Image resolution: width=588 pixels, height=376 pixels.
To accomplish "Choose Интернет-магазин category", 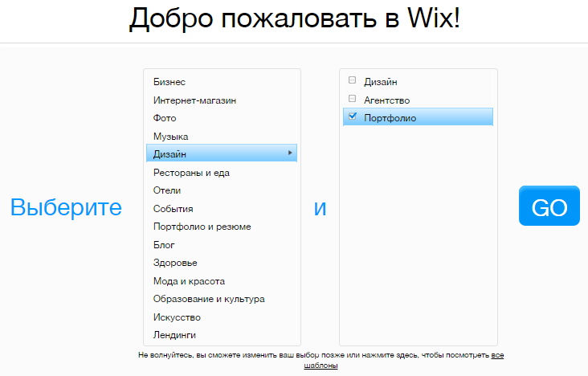I will pos(222,100).
